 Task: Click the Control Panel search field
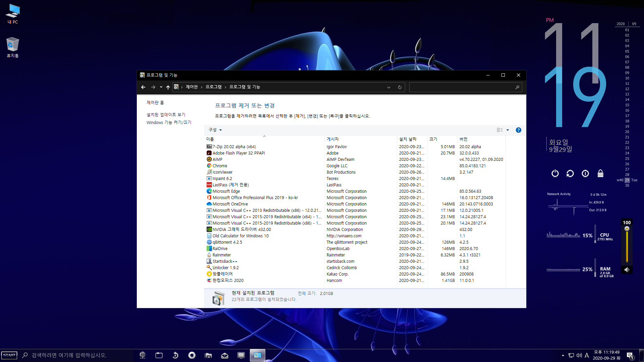[x=466, y=87]
